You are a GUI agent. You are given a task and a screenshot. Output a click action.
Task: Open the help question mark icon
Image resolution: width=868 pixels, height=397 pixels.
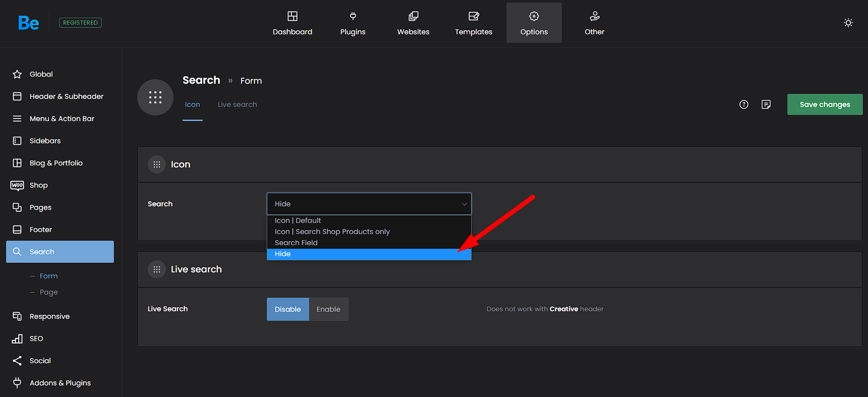[744, 104]
